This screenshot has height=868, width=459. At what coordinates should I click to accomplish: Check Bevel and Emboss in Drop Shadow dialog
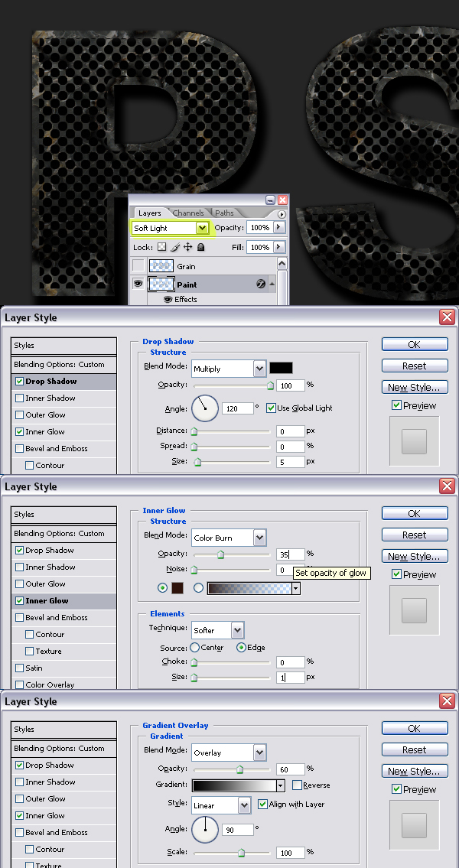(20, 448)
